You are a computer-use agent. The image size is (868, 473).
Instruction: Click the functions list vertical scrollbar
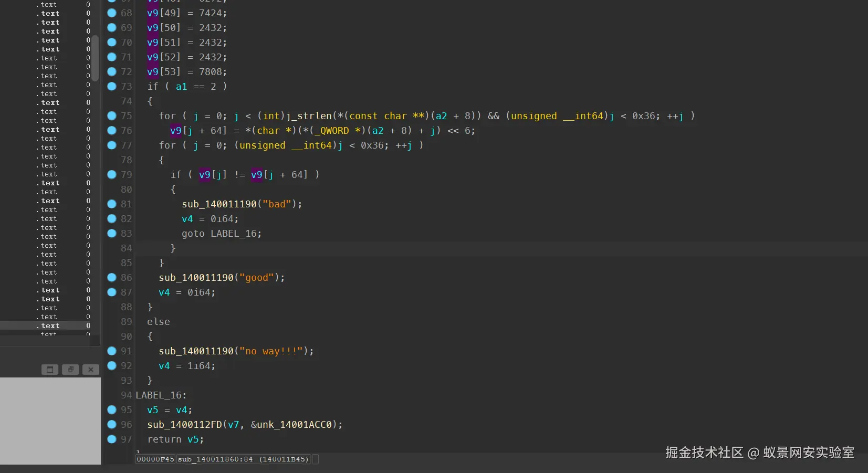pos(95,58)
